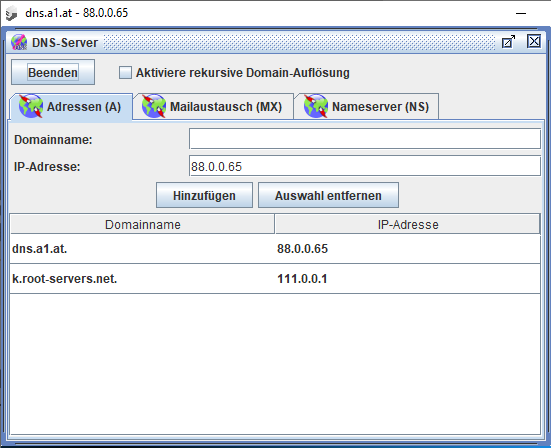This screenshot has width=551, height=448.
Task: Close the DNS-Server internal panel
Action: [534, 41]
